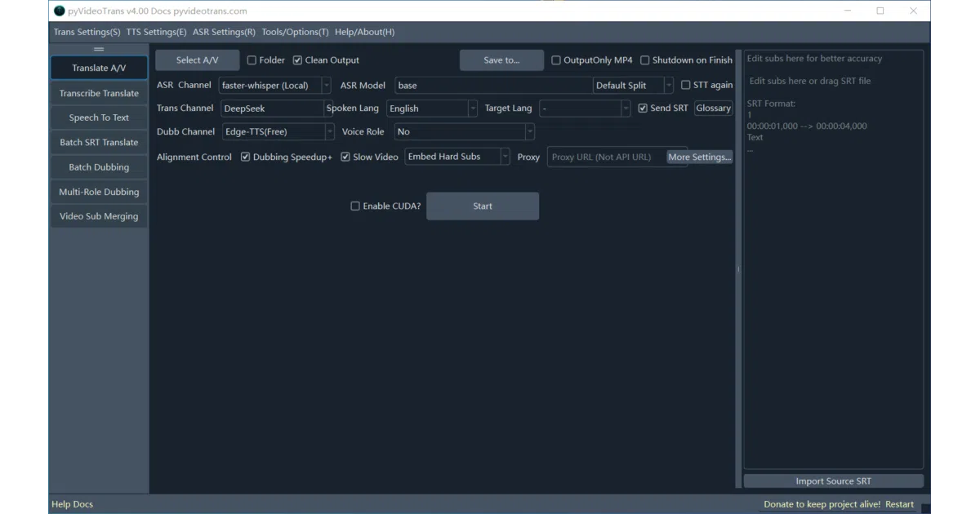The image size is (980, 514).
Task: Switch to the Batch Dubbing tab
Action: (x=99, y=167)
